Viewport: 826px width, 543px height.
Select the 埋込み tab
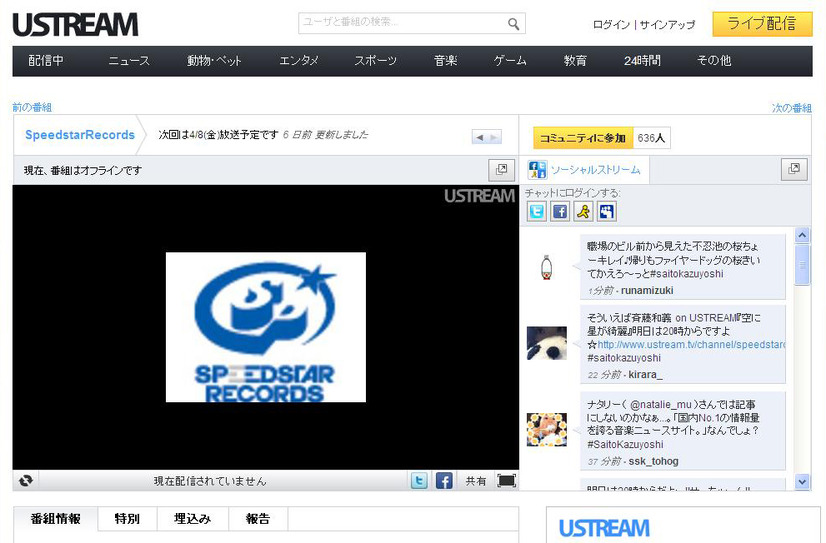192,519
